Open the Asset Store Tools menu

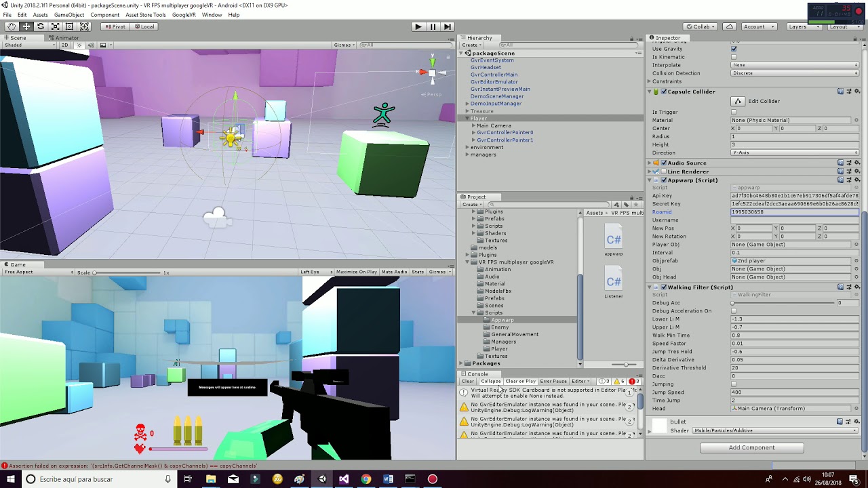click(x=145, y=15)
